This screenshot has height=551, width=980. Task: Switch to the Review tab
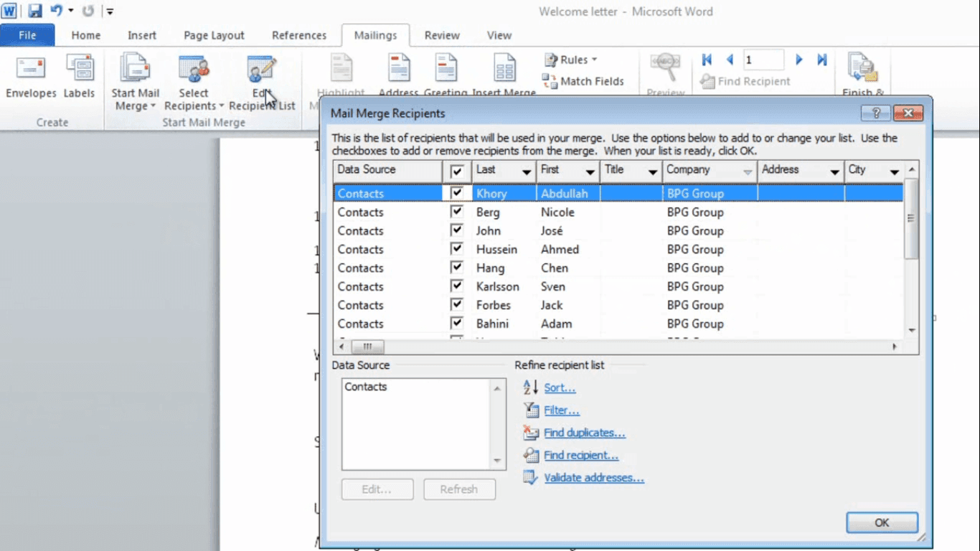pos(442,35)
